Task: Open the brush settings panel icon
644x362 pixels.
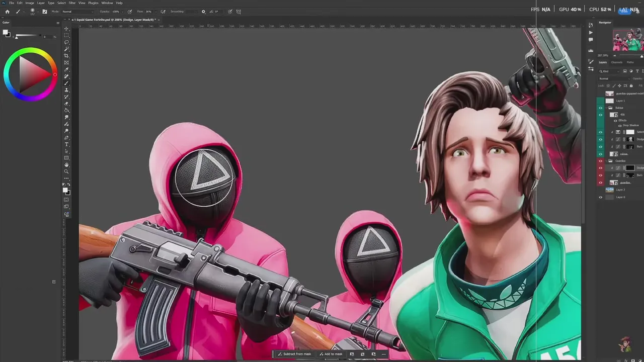Action: point(45,12)
